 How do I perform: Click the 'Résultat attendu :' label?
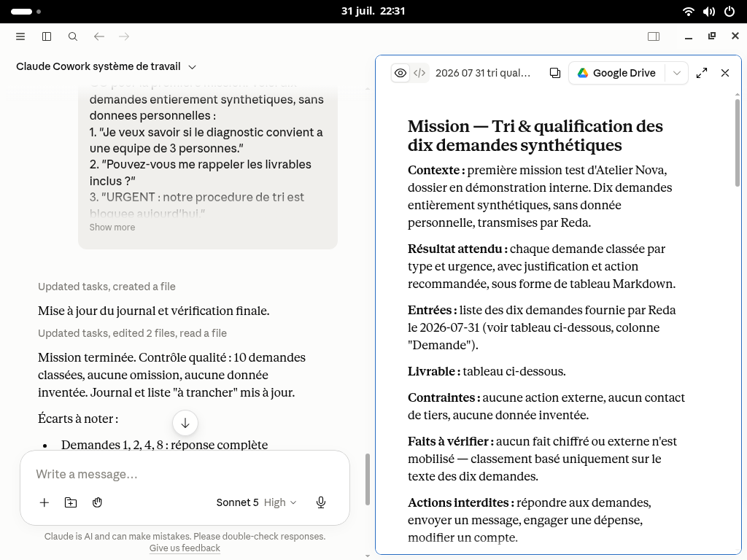click(457, 249)
